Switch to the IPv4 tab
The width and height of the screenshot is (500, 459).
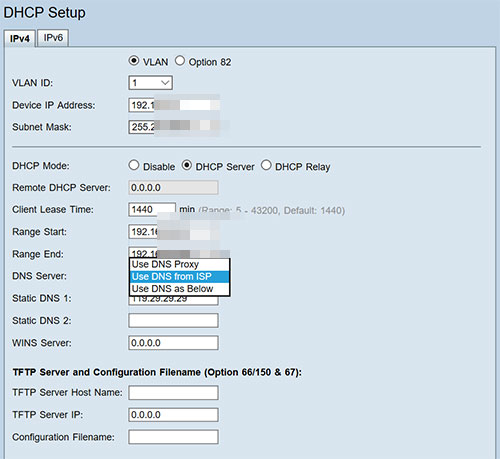20,38
